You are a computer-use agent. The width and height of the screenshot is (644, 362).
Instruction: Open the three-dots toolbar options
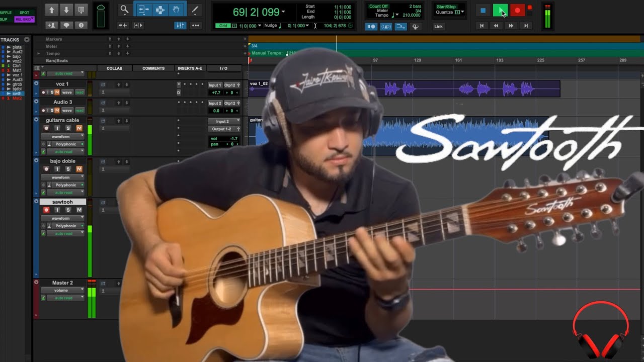point(196,25)
